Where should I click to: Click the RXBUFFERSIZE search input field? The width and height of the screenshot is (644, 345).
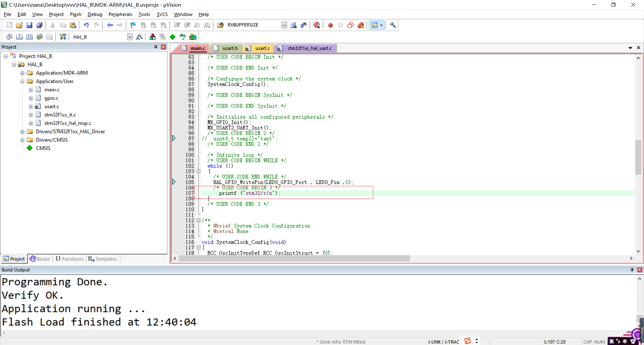254,25
